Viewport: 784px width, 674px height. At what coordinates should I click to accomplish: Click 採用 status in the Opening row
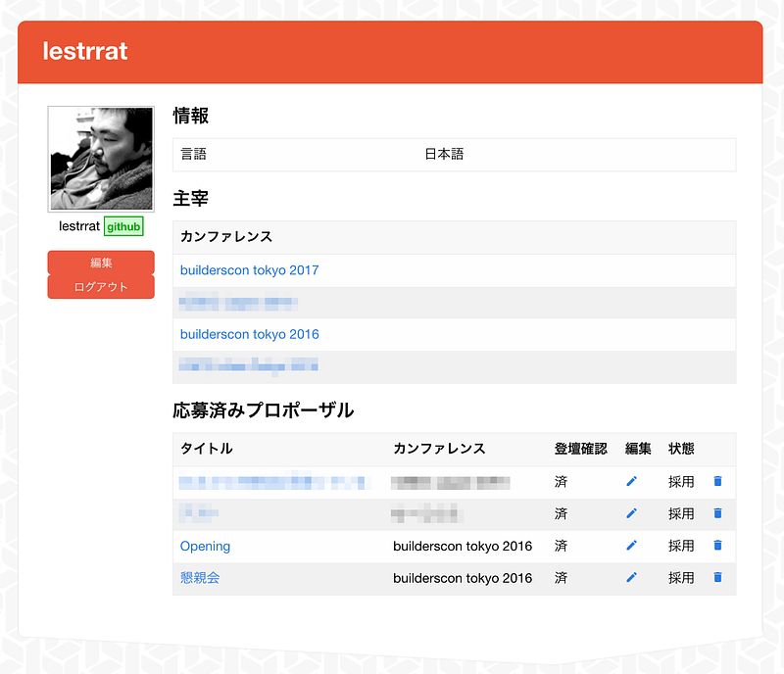[x=681, y=546]
